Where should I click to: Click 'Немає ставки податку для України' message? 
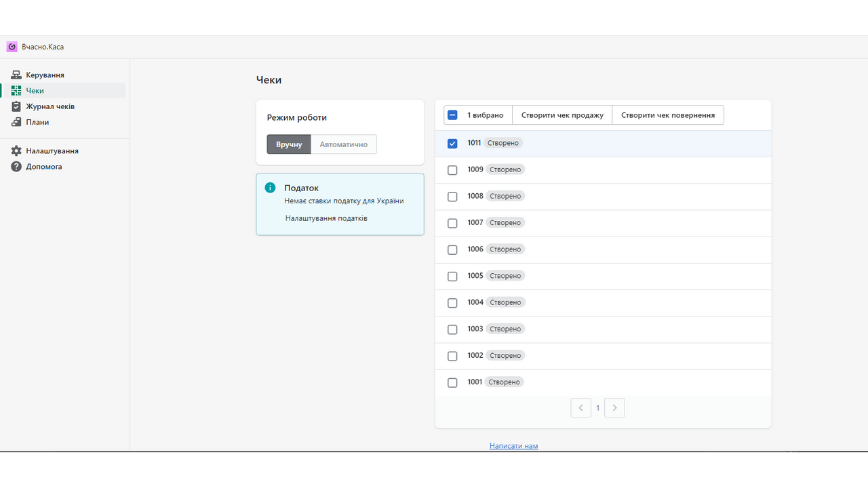(x=344, y=201)
